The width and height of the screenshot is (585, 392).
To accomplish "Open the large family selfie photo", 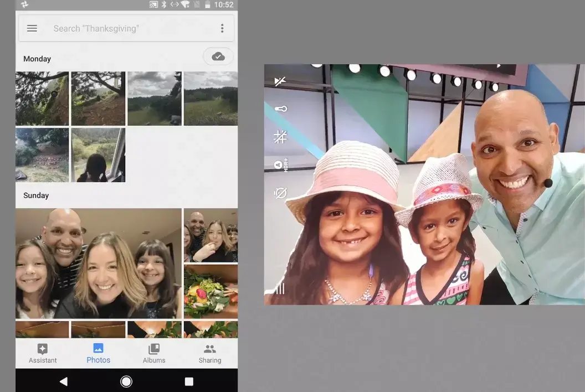I will [x=99, y=264].
